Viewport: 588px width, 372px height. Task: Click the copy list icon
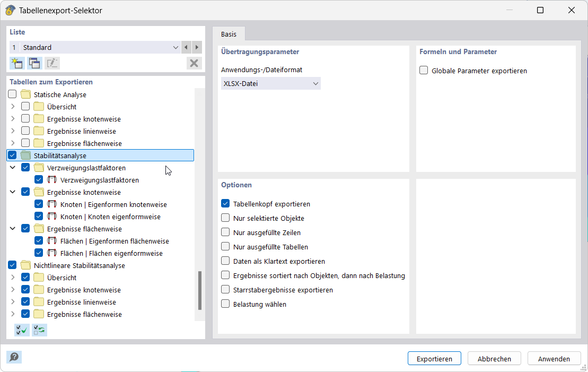(x=34, y=63)
